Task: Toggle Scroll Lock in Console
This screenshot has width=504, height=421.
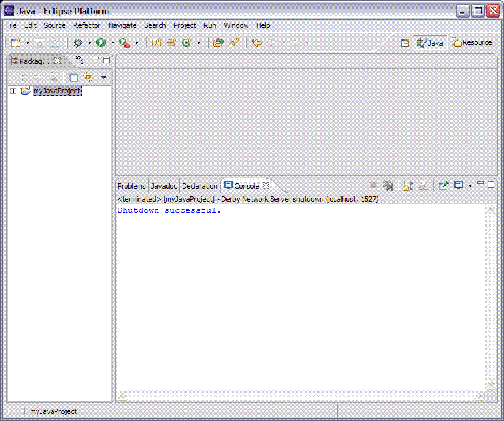Action: point(408,186)
